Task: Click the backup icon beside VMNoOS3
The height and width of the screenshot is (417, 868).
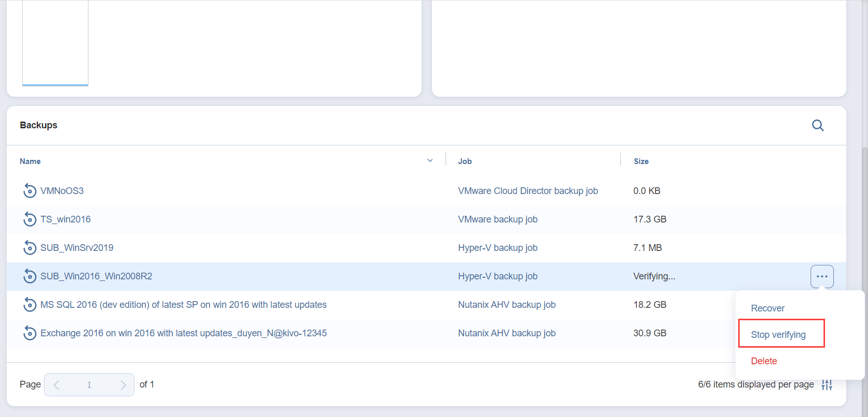Action: pyautogui.click(x=29, y=191)
